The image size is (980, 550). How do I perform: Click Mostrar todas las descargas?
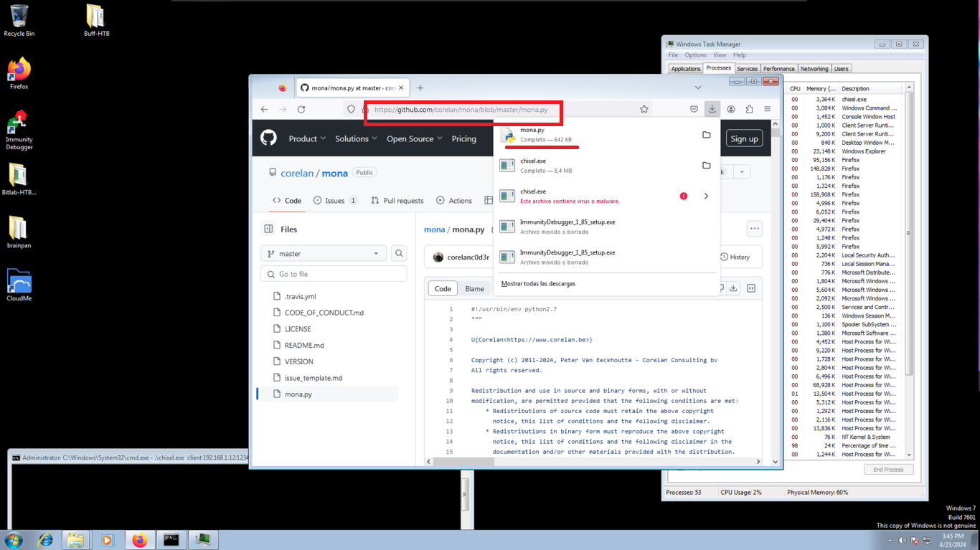point(538,284)
